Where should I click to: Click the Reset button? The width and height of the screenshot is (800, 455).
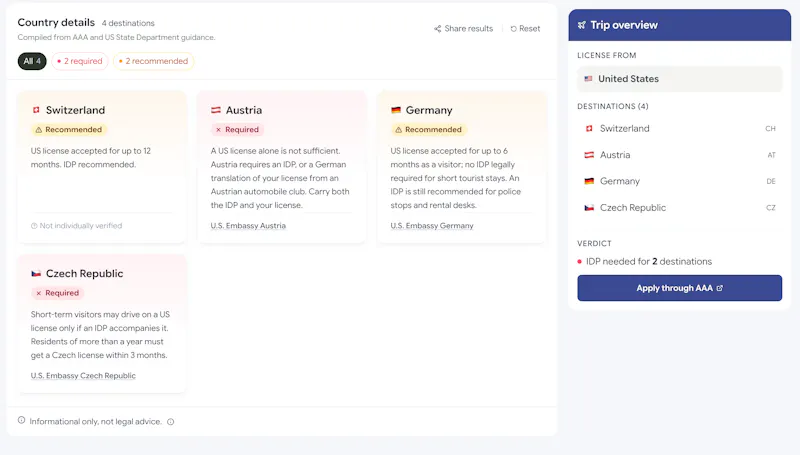point(526,29)
